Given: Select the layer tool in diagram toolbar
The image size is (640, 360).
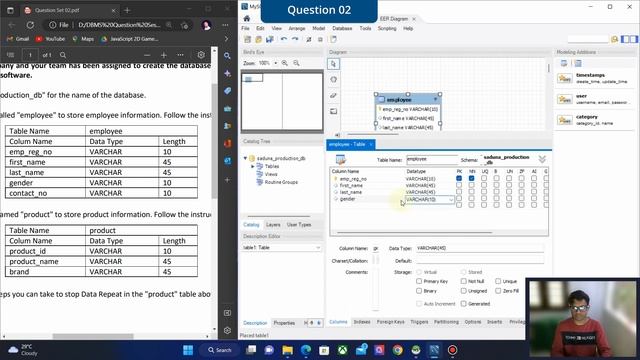Looking at the screenshot, I should click(x=333, y=111).
